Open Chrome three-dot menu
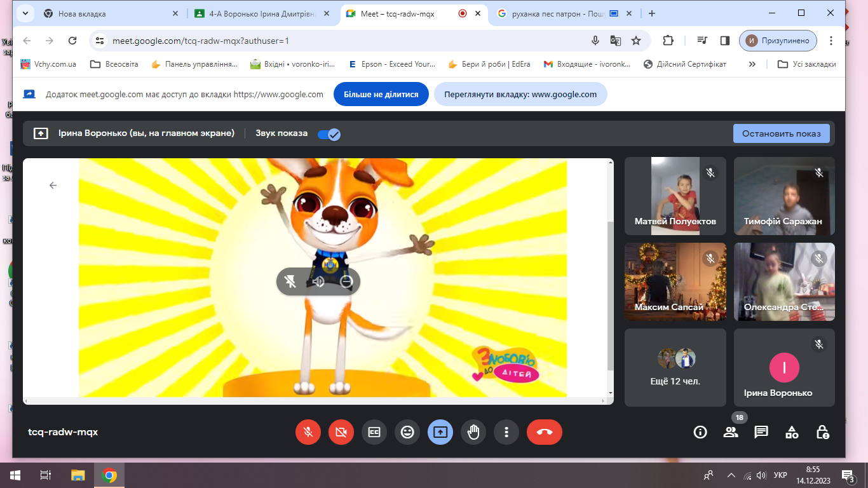This screenshot has height=488, width=868. click(x=831, y=41)
